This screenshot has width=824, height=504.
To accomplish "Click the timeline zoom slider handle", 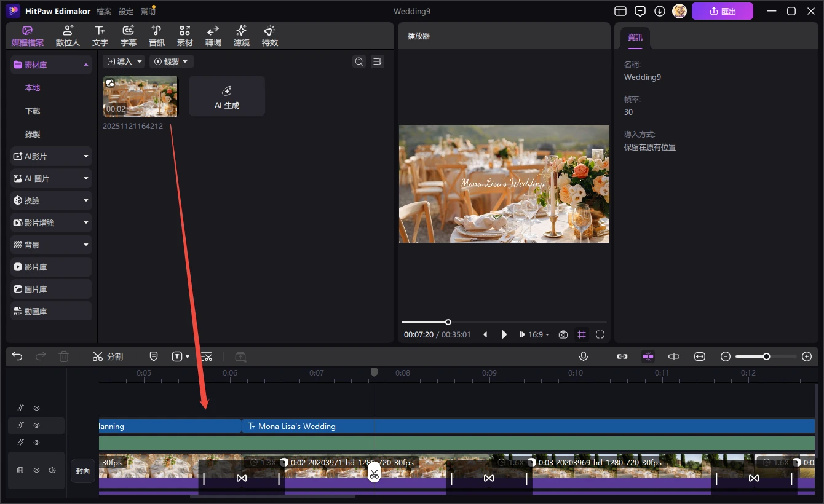I will 766,356.
